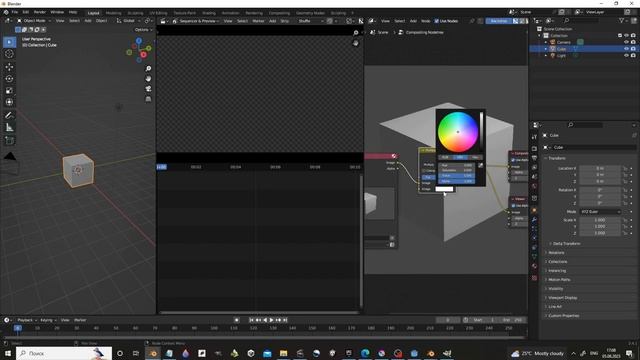Switch to the Shading workspace tab
Image resolution: width=640 pixels, height=360 pixels.
click(209, 13)
